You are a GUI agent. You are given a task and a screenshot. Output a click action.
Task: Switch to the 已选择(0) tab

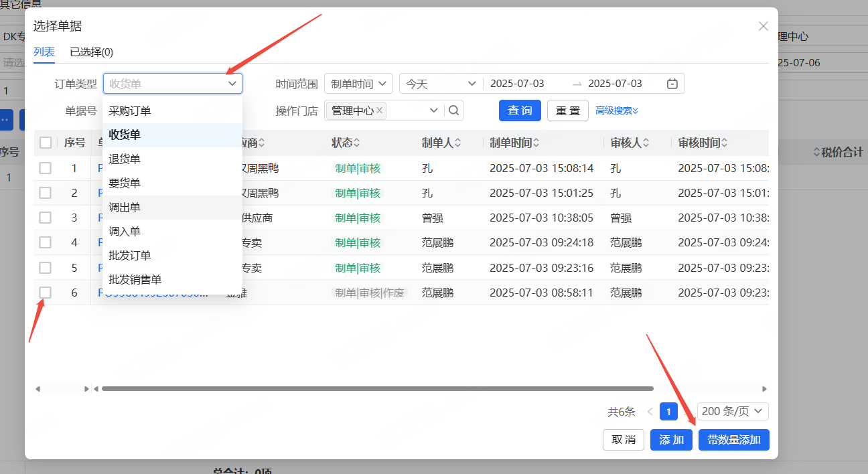click(92, 52)
